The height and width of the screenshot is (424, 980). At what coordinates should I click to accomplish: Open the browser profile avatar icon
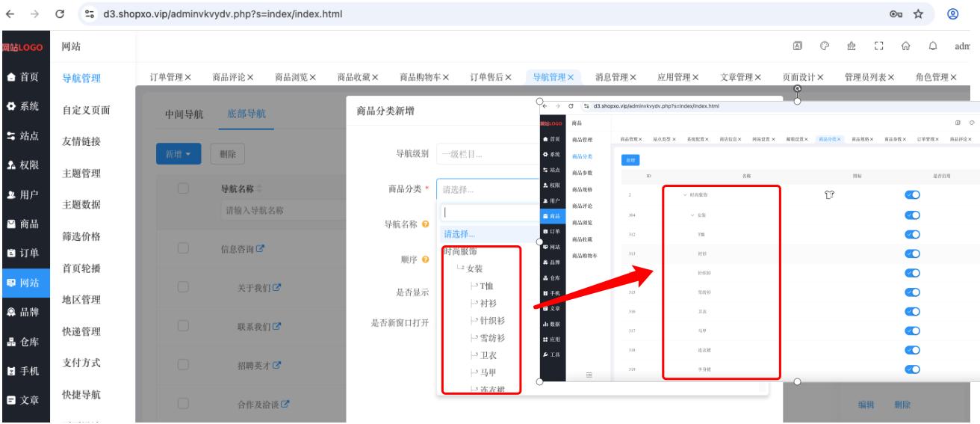click(953, 13)
